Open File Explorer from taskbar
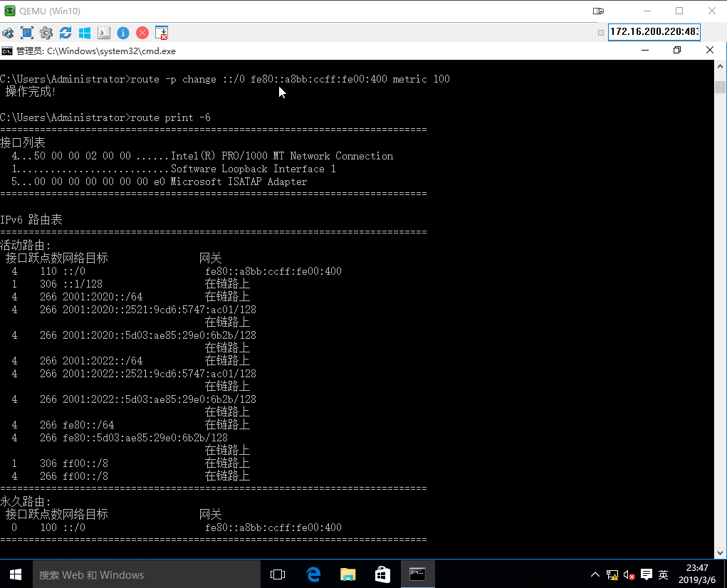 point(348,574)
